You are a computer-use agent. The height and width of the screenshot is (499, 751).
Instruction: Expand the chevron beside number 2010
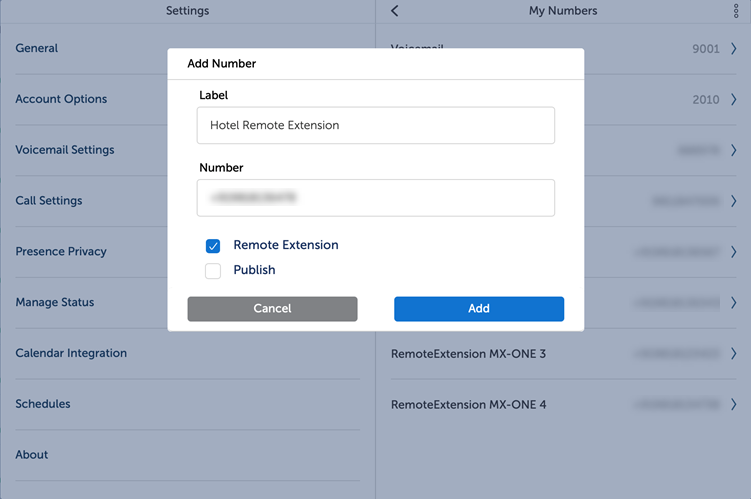[733, 99]
